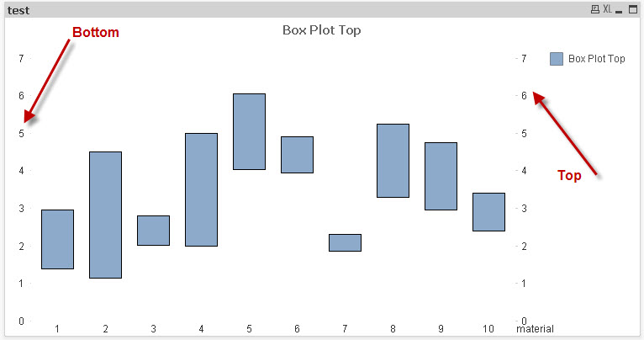644x340 pixels.
Task: Click the shortest bar at material 7
Action: click(345, 242)
